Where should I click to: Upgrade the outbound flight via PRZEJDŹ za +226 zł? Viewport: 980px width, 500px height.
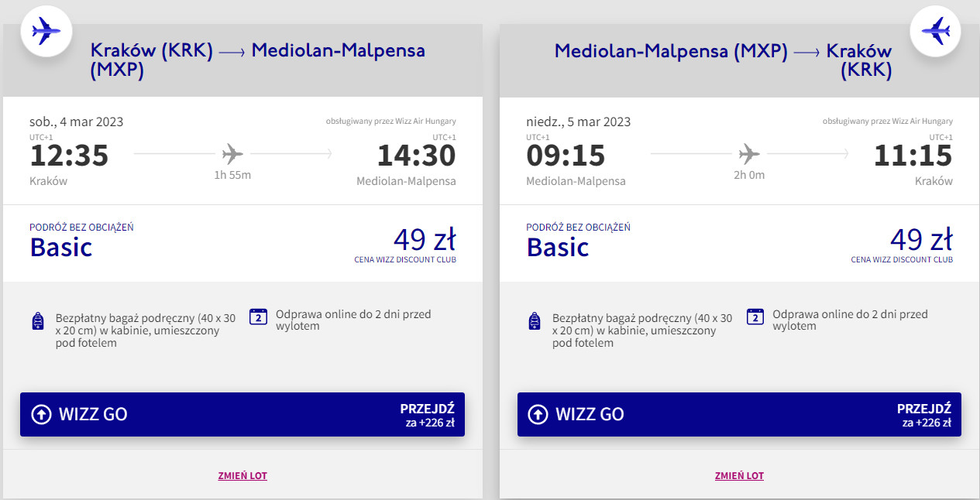coord(427,415)
